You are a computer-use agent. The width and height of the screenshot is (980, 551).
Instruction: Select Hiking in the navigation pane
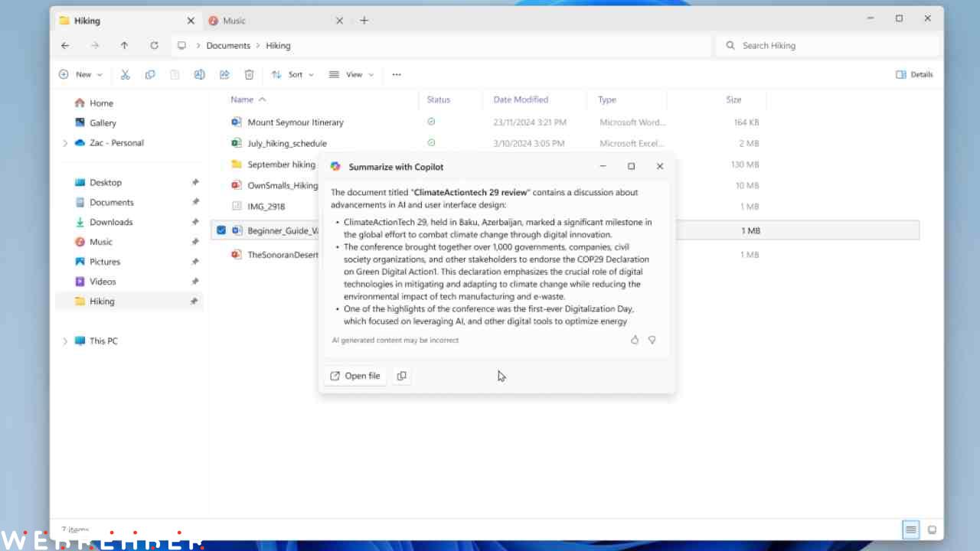coord(129,302)
